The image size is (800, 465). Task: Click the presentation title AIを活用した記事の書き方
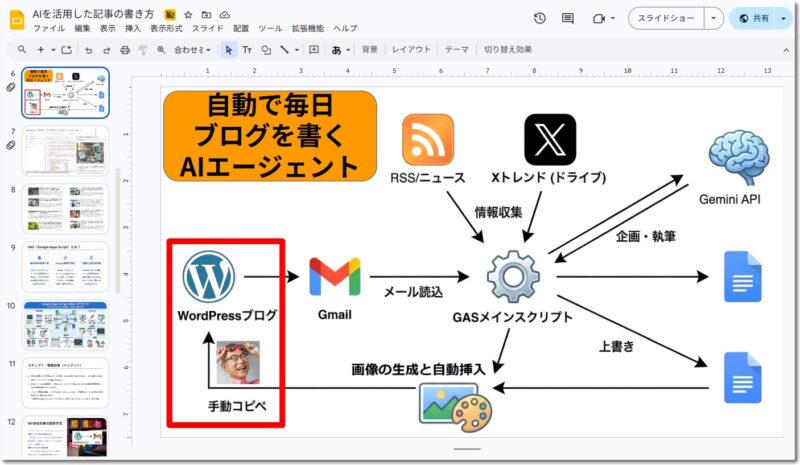(x=93, y=14)
